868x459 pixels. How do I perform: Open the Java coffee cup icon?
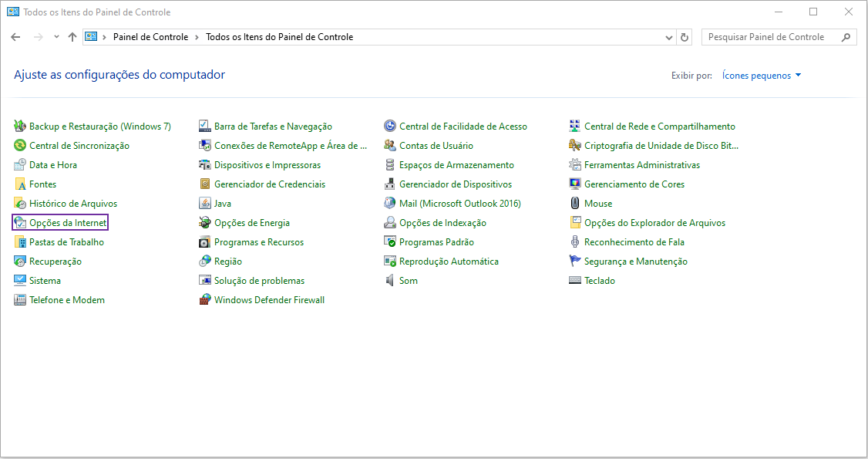point(205,204)
